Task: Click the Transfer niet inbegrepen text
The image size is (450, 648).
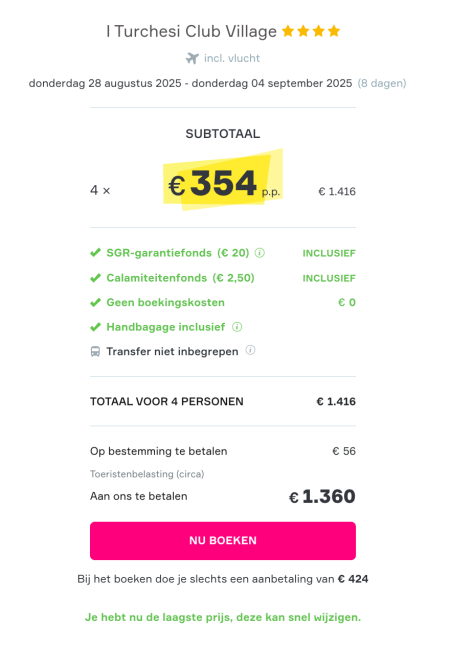Action: (172, 352)
